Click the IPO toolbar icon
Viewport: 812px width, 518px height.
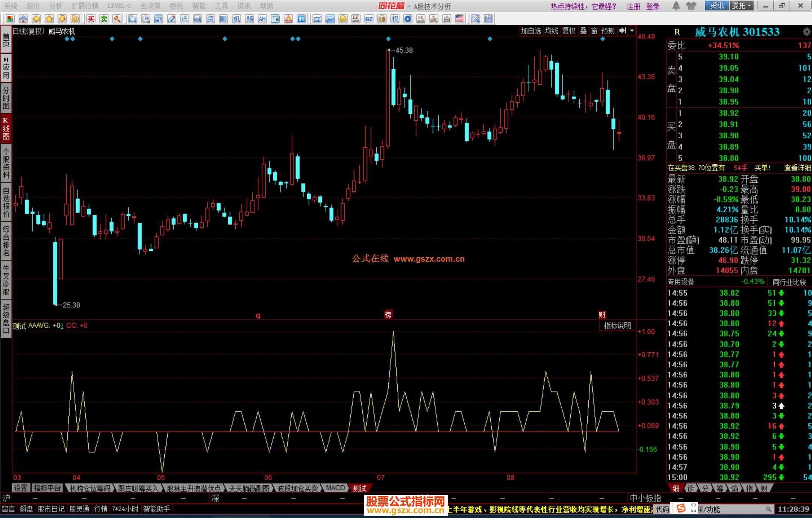301,19
